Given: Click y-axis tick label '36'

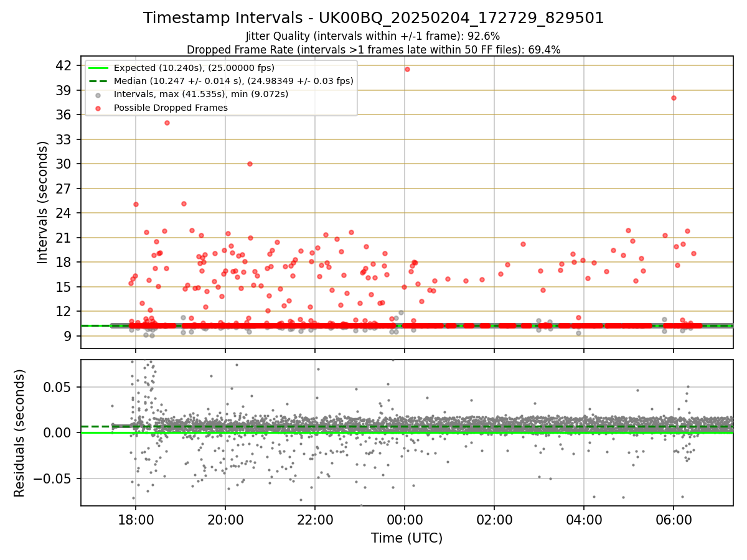Looking at the screenshot, I should [64, 114].
